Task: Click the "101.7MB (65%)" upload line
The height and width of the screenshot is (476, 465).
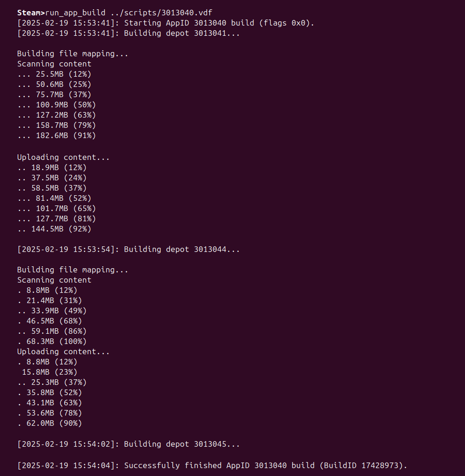Action: tap(66, 208)
